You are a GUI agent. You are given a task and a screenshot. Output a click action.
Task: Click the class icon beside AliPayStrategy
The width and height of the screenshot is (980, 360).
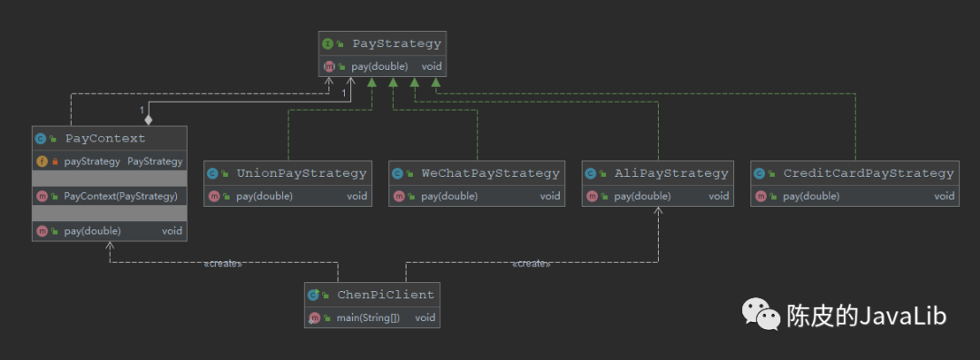591,174
